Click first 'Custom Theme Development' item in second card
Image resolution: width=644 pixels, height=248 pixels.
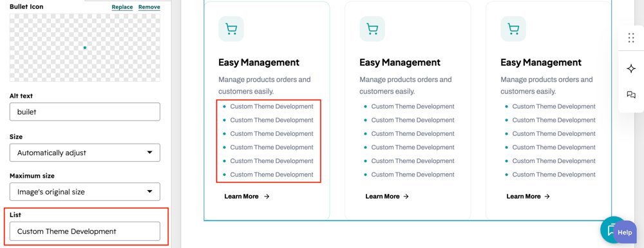point(413,106)
